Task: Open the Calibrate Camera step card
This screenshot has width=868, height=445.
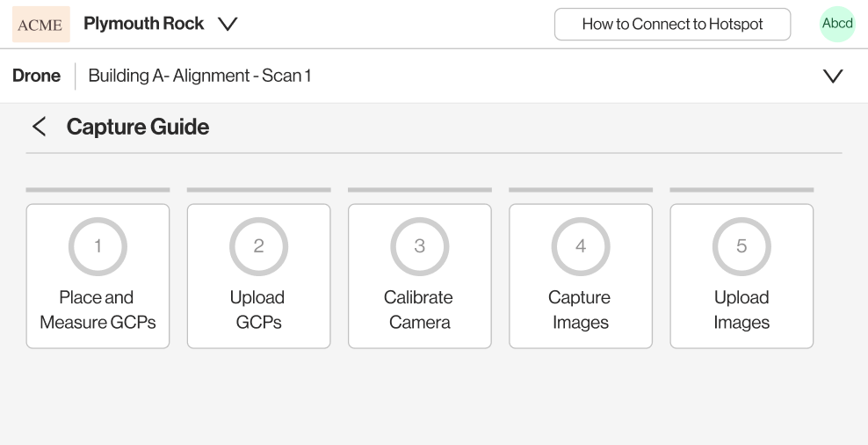Action: click(x=420, y=276)
